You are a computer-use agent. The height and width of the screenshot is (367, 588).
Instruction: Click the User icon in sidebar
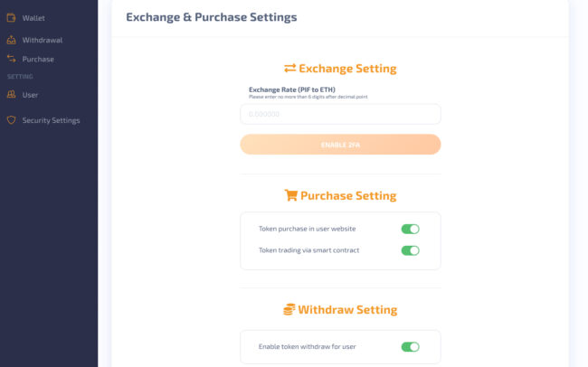(11, 94)
